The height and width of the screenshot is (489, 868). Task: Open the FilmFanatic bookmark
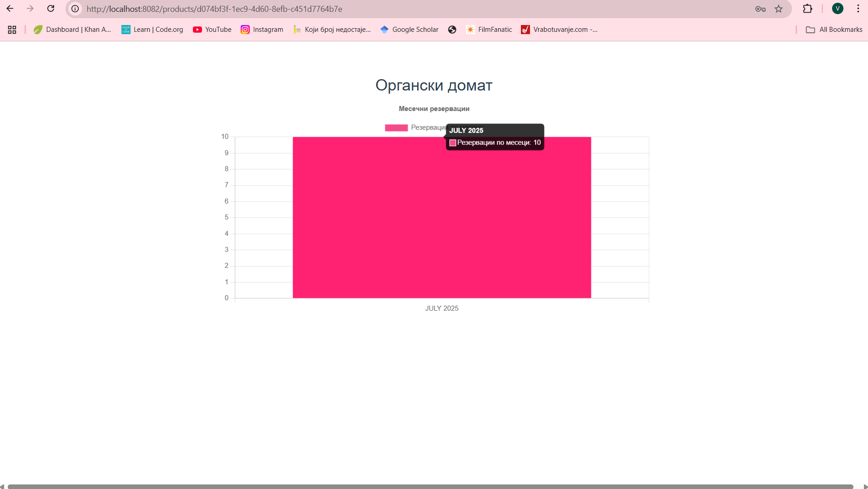pyautogui.click(x=489, y=30)
